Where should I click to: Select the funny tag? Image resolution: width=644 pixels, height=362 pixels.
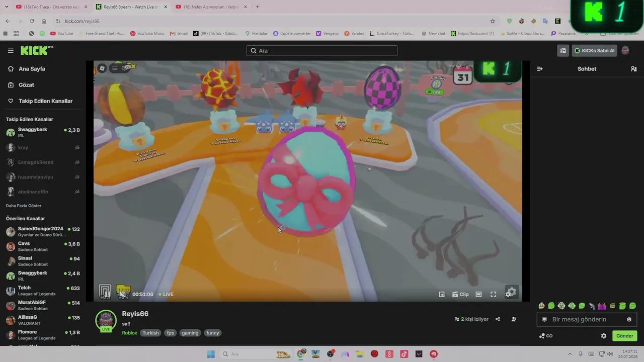[213, 333]
